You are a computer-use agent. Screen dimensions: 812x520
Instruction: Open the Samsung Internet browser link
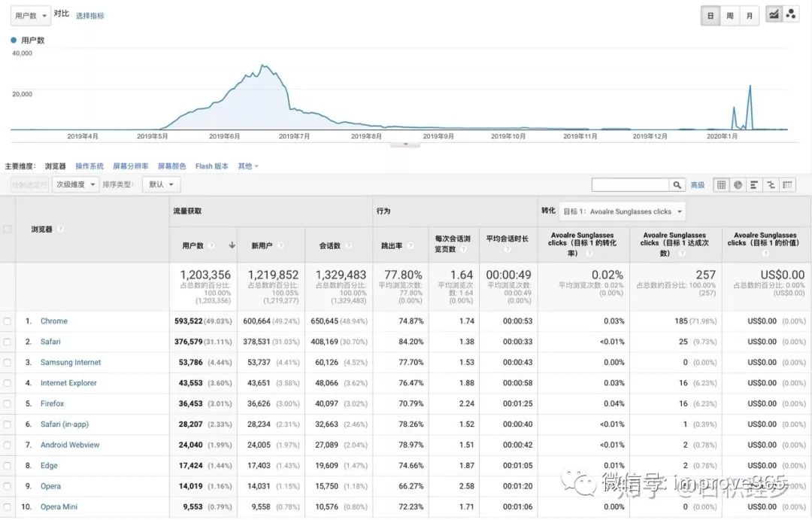click(71, 363)
